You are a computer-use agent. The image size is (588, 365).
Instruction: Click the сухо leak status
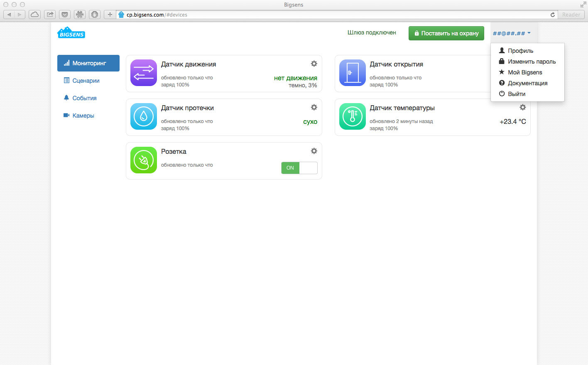pos(310,122)
